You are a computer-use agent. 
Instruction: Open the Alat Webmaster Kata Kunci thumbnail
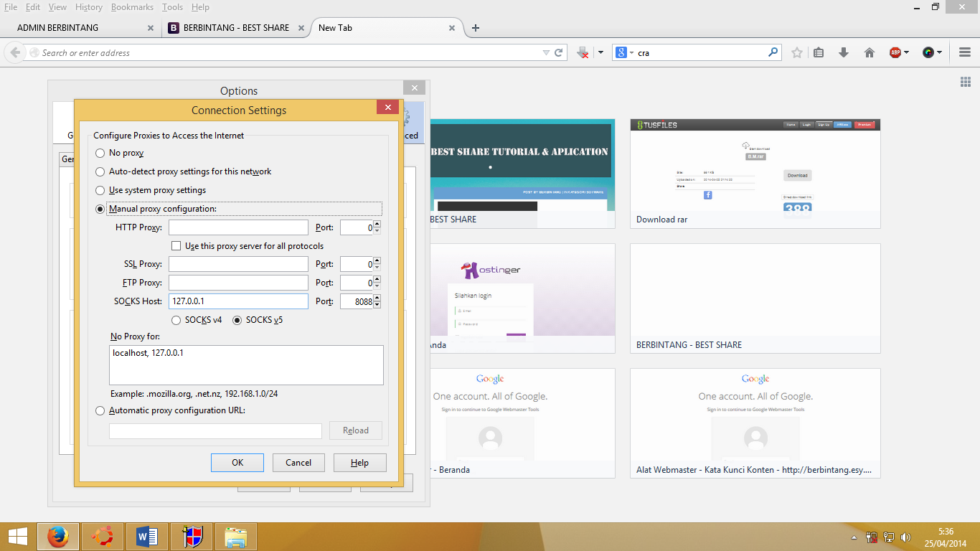pyautogui.click(x=755, y=423)
